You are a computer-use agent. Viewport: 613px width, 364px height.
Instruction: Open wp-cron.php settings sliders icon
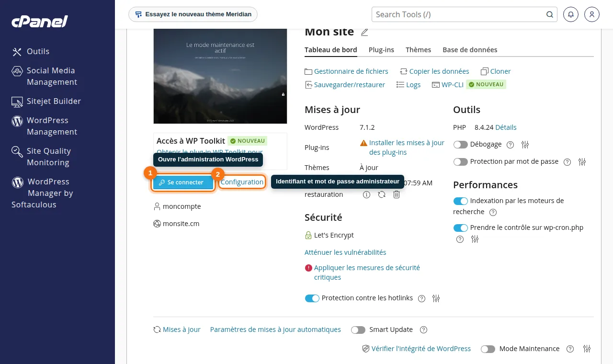[475, 239]
